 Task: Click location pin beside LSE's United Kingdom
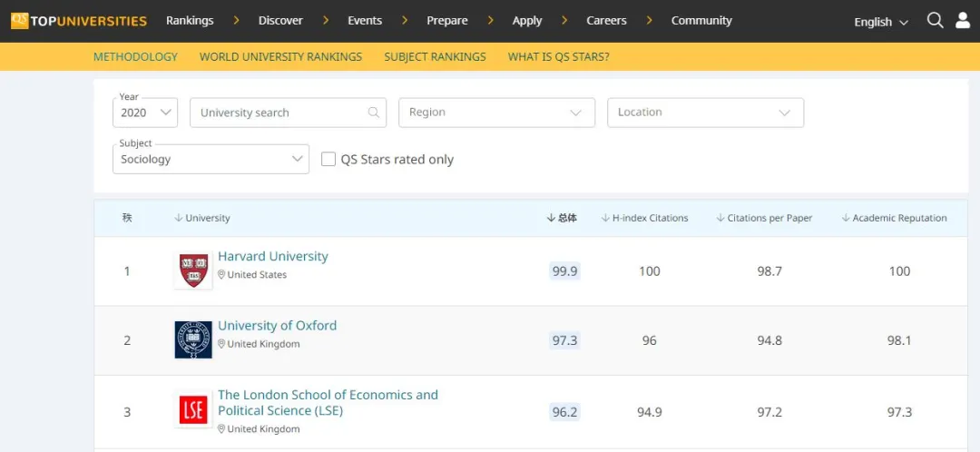pos(221,429)
